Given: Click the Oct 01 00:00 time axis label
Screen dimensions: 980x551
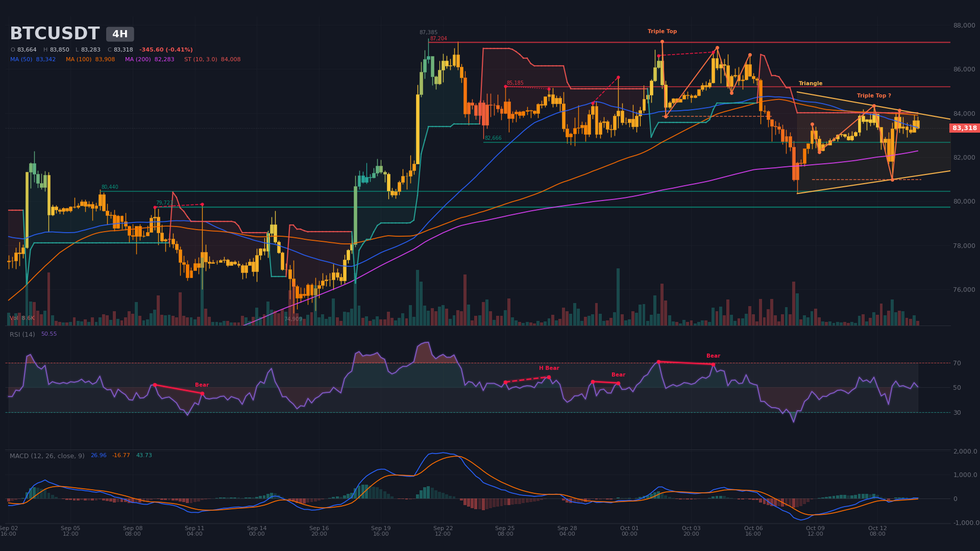Looking at the screenshot, I should coord(629,531).
